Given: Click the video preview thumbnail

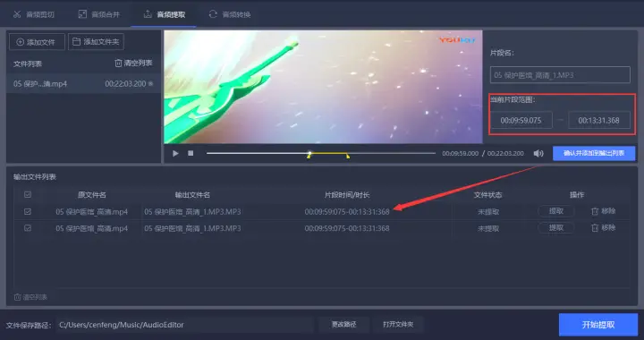Looking at the screenshot, I should 323,87.
